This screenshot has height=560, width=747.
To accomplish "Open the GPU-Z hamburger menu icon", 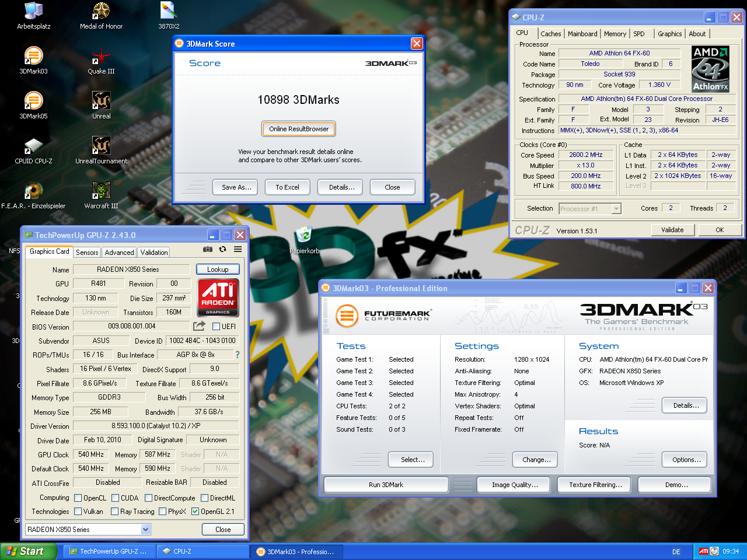I will [x=238, y=249].
